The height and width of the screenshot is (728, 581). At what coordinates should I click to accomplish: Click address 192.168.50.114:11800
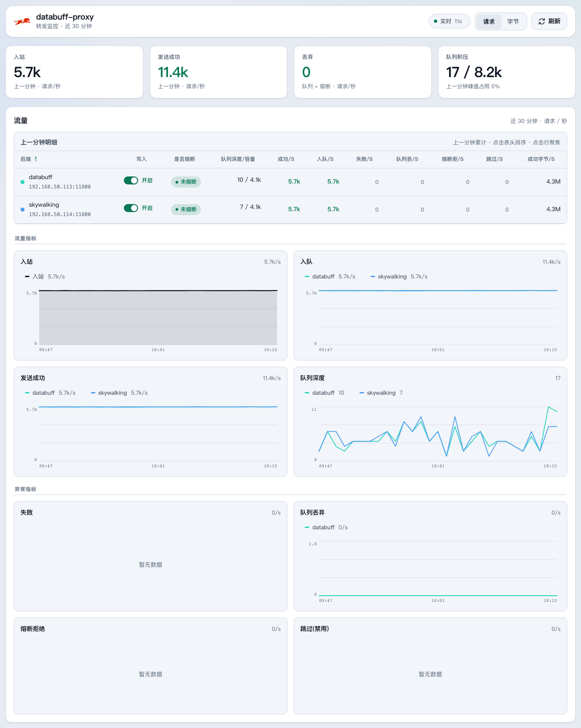pos(60,215)
